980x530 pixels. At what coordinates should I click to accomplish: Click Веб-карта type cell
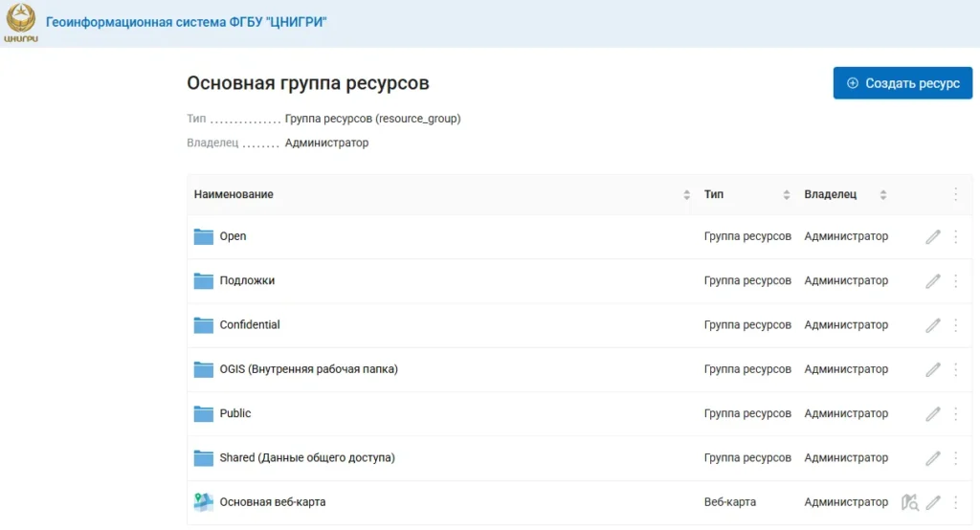pyautogui.click(x=730, y=502)
